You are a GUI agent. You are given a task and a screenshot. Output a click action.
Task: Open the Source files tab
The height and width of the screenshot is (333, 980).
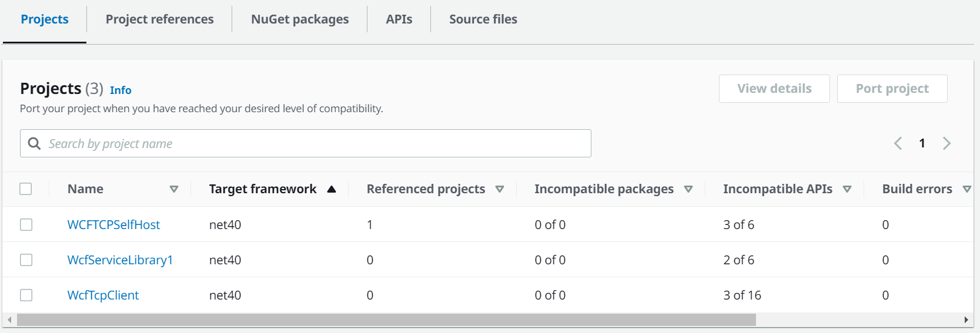pyautogui.click(x=483, y=19)
